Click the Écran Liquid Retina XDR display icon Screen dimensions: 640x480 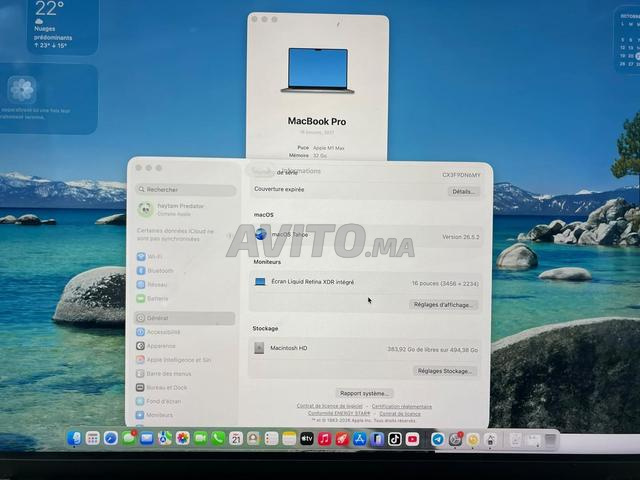pos(260,282)
